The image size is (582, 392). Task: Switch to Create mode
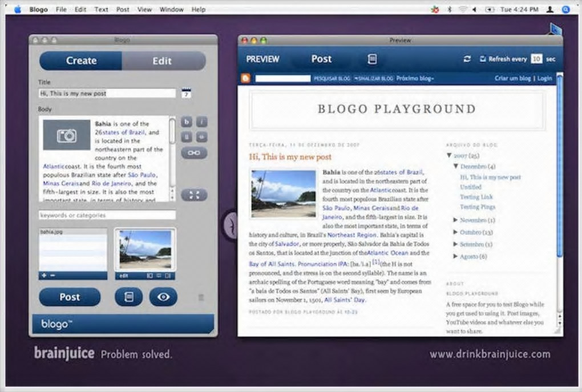click(81, 60)
